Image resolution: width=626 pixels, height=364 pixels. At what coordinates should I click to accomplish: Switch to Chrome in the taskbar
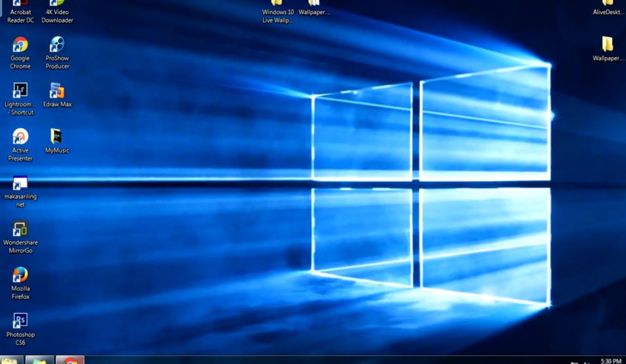[x=70, y=360]
